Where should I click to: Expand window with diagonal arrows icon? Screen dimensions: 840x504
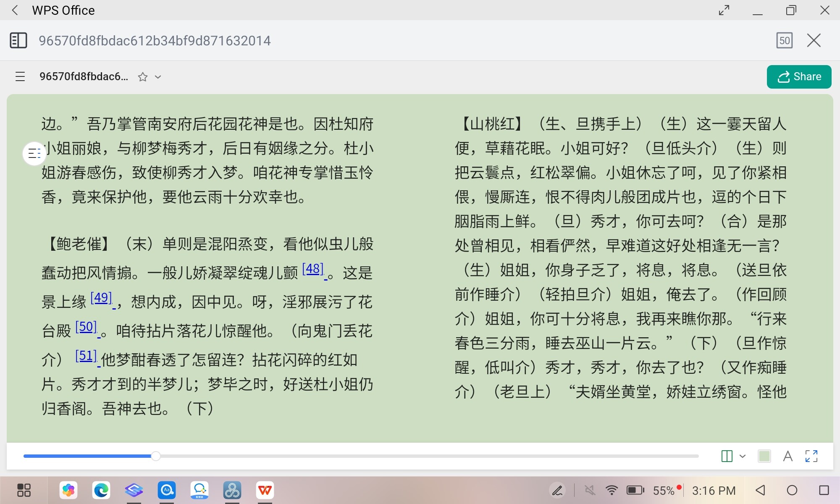point(724,10)
